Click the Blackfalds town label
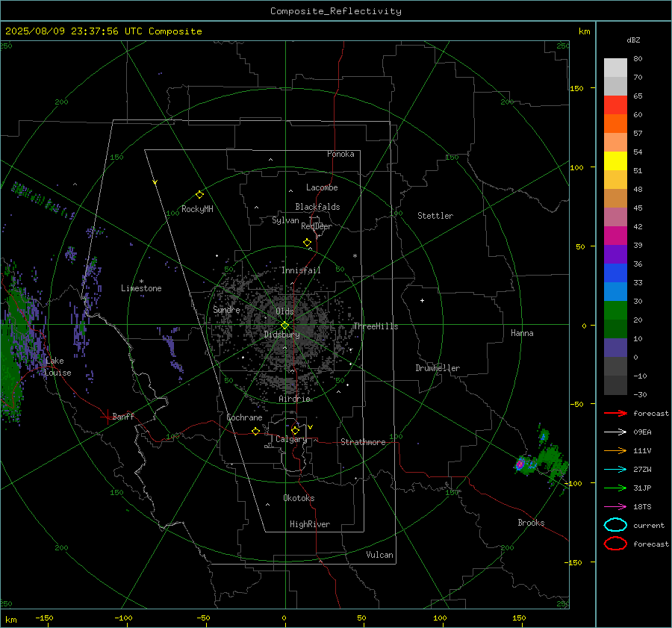Viewport: 672px width, 628px height. pyautogui.click(x=317, y=207)
